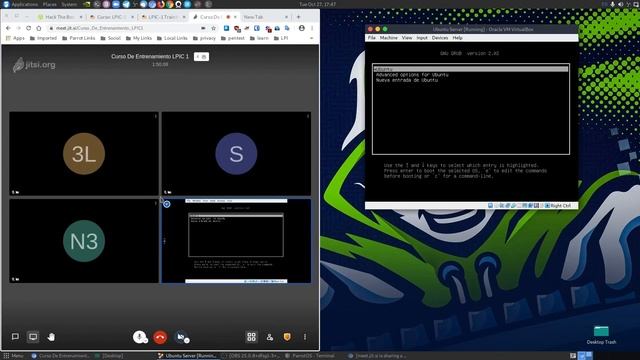Hang up the Jitsi call
The image size is (640, 360).
click(x=160, y=337)
